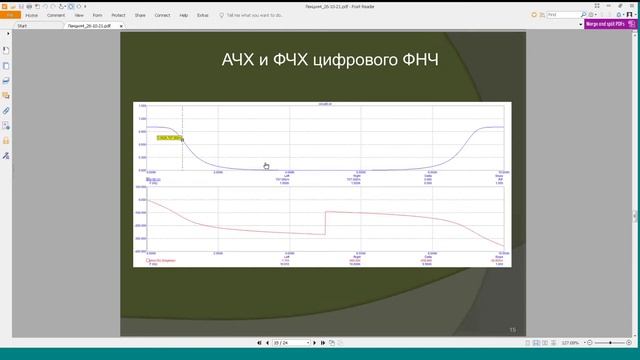The width and height of the screenshot is (640, 360).
Task: Open the search settings gear dropdown
Action: [x=592, y=15]
